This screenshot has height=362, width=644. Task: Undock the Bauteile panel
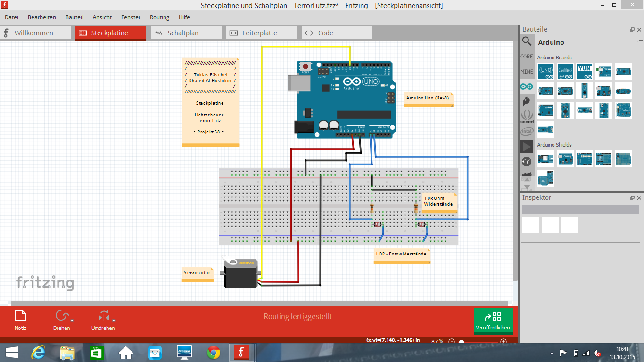[x=632, y=30]
